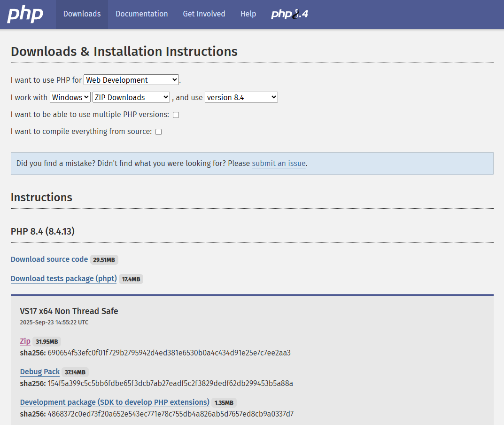The image size is (504, 425).
Task: Click the PHP logo in header
Action: [x=25, y=14]
